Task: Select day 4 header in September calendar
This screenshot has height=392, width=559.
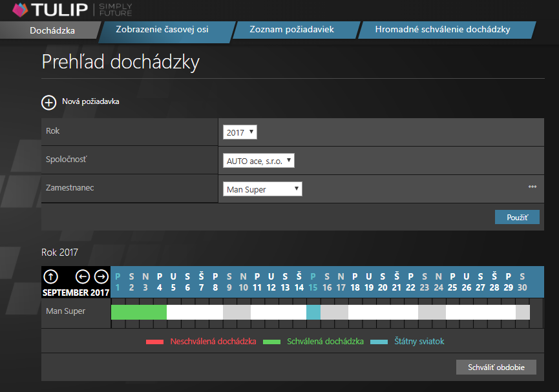Action: point(160,282)
